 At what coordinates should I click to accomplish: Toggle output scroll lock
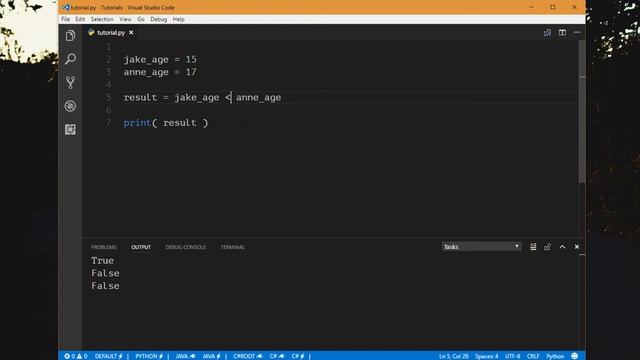547,247
